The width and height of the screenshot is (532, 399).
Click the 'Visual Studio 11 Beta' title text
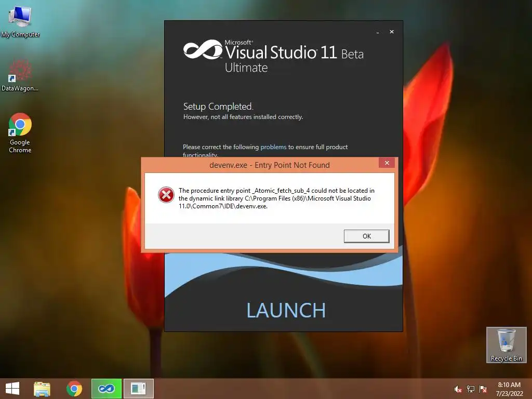(294, 52)
